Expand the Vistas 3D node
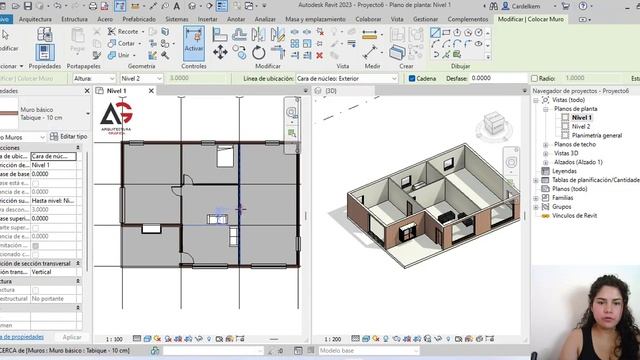Viewport: 640px width, 360px height. coord(546,153)
